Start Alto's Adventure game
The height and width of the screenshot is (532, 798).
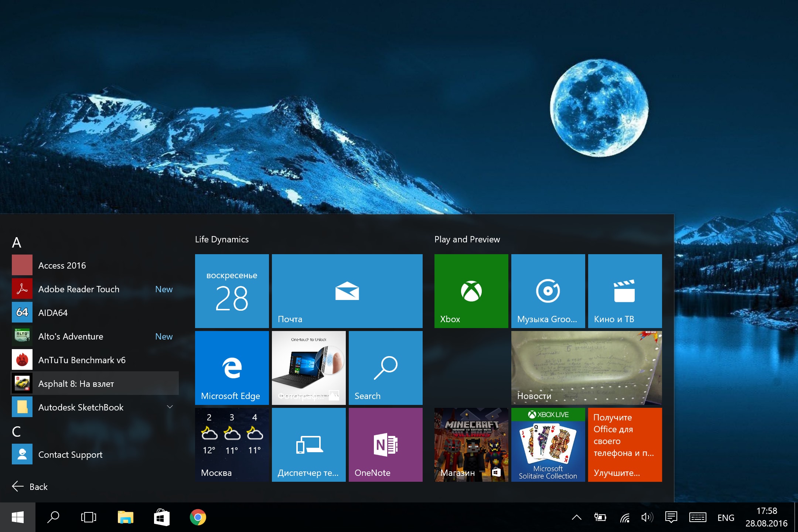[95, 336]
